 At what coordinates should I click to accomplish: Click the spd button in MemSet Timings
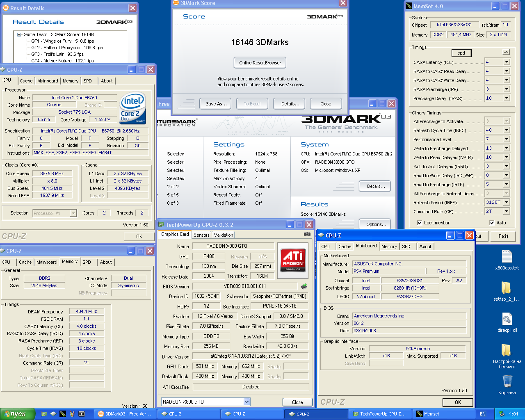[x=461, y=53]
